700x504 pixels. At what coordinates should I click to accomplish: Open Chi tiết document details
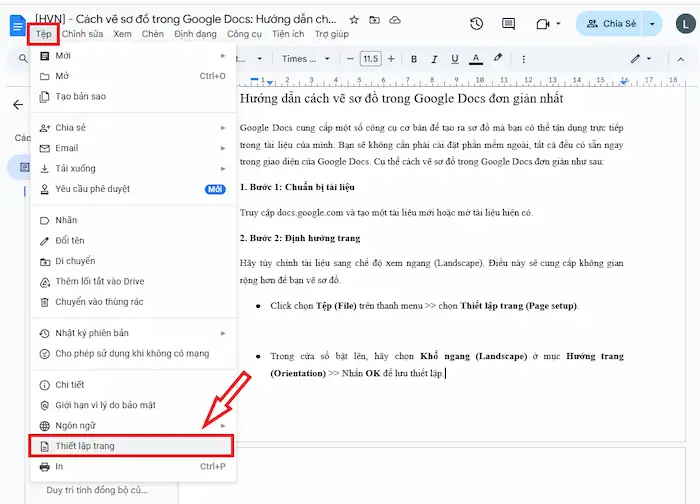tap(133, 385)
